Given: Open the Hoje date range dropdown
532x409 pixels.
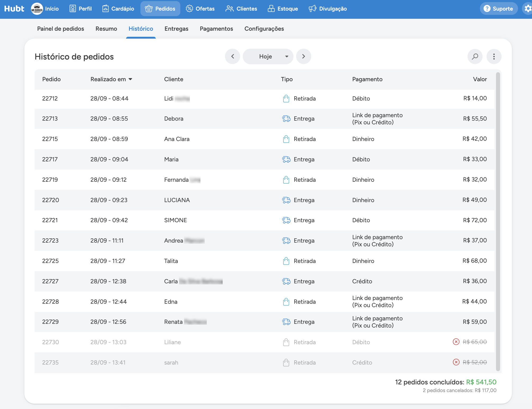Looking at the screenshot, I should coord(268,56).
